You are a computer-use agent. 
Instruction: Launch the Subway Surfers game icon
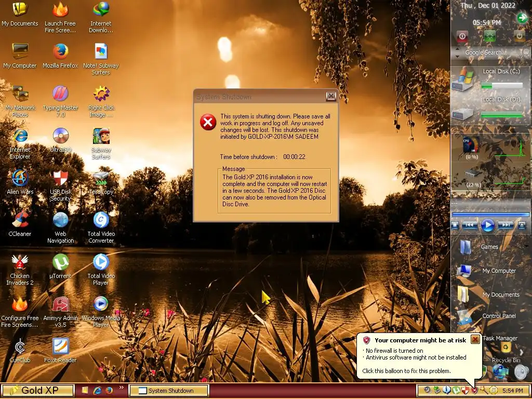pyautogui.click(x=101, y=143)
